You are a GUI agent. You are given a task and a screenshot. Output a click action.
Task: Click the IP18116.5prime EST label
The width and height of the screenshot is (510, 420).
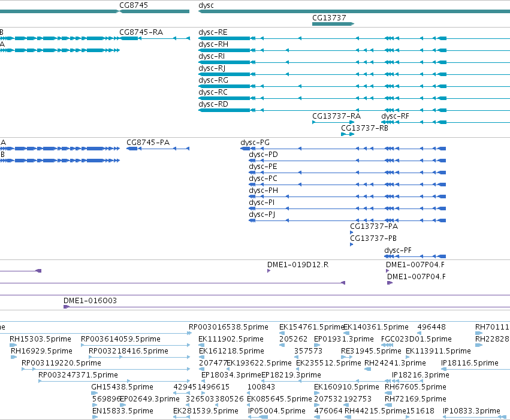click(470, 363)
